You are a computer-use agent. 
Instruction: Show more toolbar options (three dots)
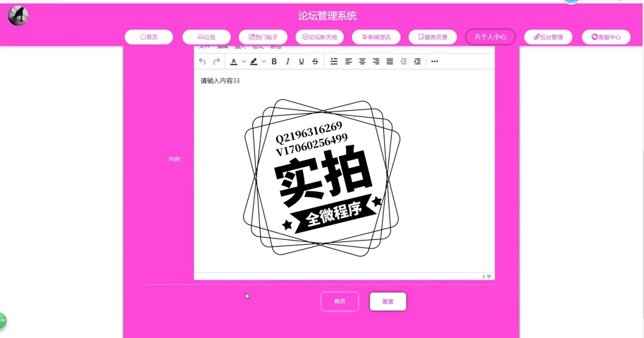click(435, 61)
